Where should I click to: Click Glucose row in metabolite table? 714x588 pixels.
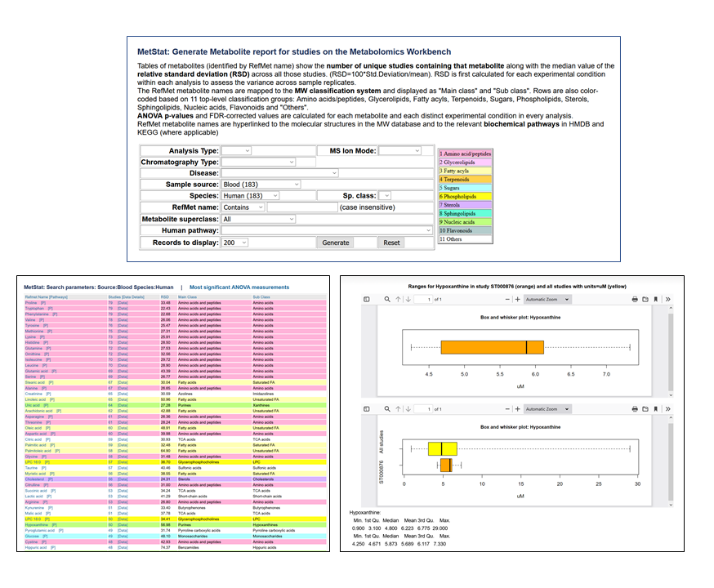[176, 536]
